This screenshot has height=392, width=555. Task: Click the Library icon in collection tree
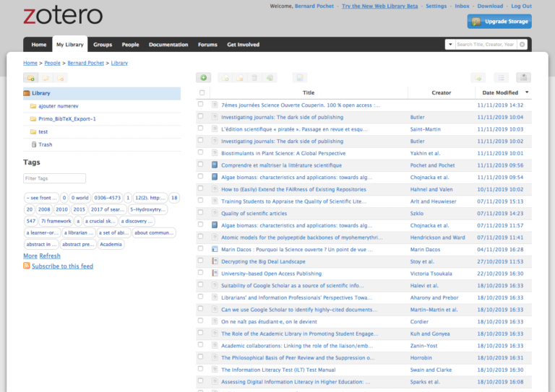[27, 93]
